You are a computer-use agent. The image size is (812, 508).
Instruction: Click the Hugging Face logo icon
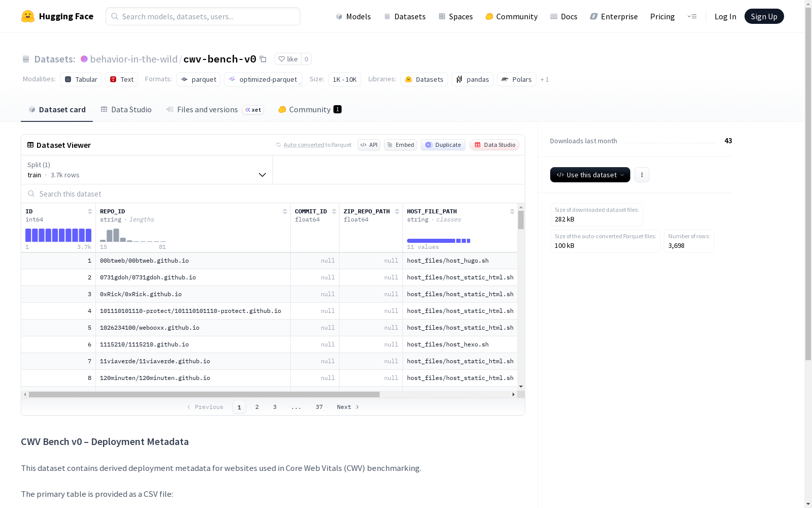28,16
